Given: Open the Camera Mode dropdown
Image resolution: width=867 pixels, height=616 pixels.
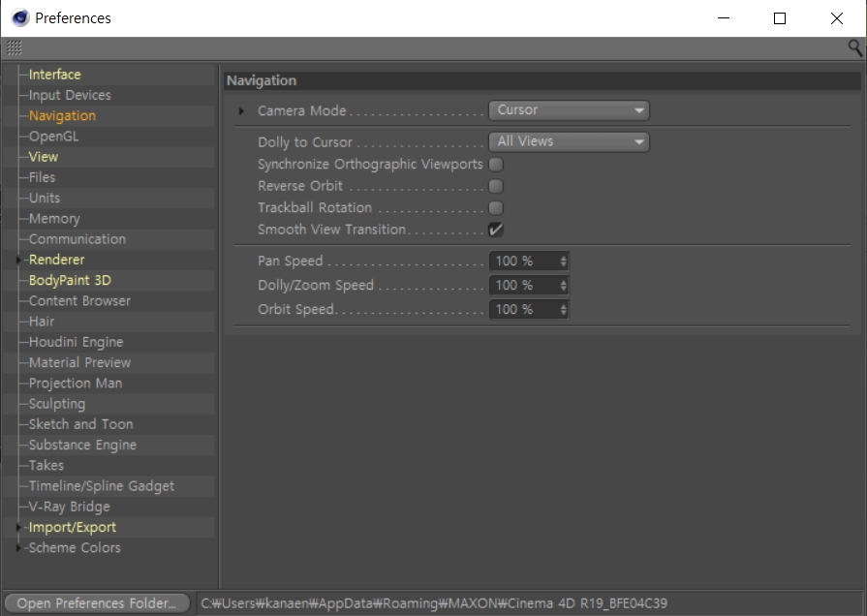Looking at the screenshot, I should pos(569,110).
